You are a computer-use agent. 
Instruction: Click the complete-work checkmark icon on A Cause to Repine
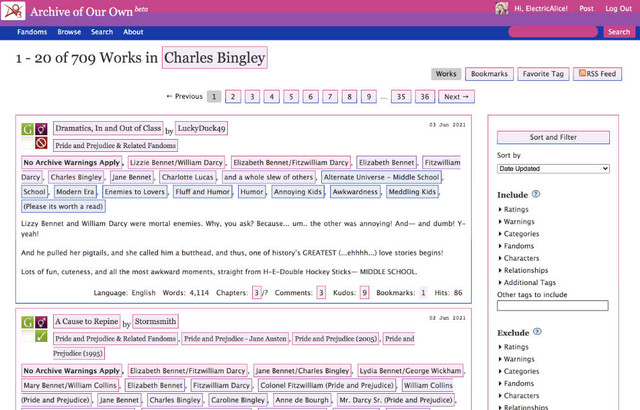point(41,337)
